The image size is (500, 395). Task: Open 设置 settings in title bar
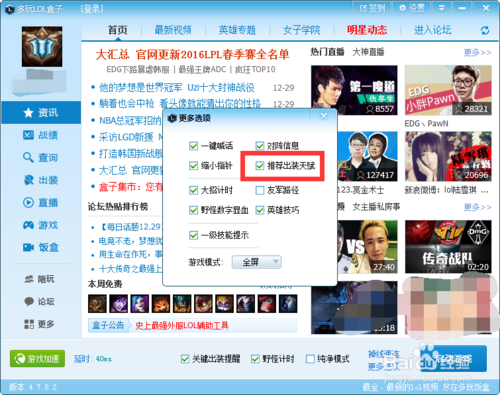(x=412, y=8)
